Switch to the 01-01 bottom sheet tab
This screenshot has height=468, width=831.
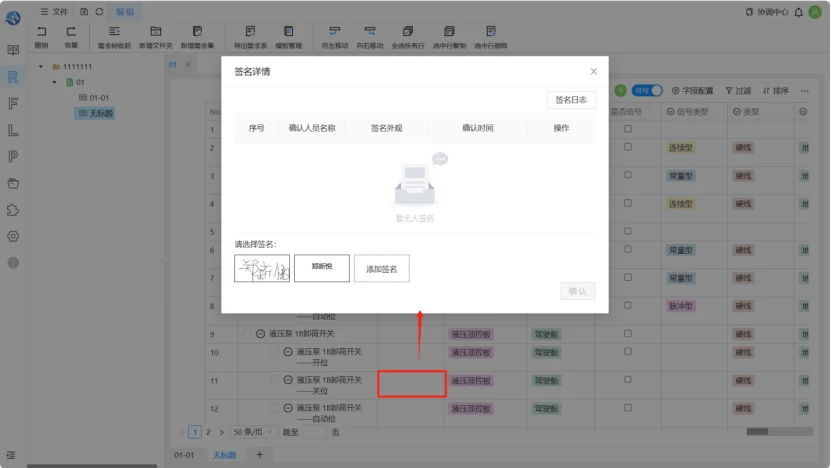(x=184, y=455)
